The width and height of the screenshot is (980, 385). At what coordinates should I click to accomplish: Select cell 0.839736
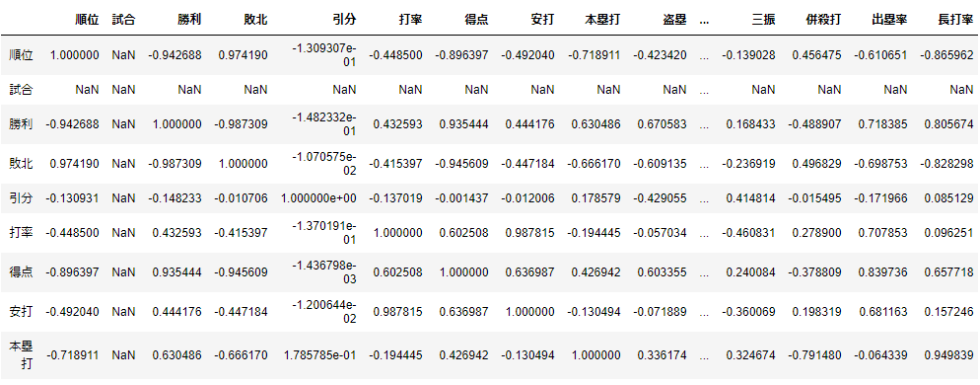882,272
